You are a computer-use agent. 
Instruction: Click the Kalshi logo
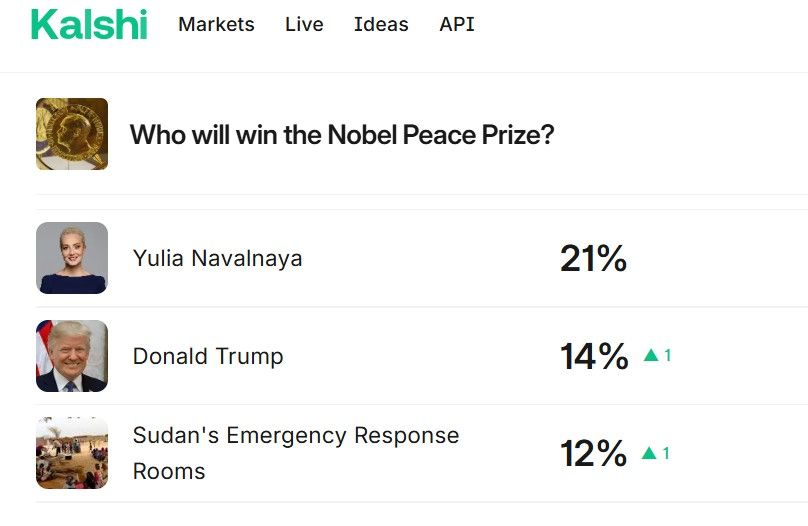click(x=89, y=25)
